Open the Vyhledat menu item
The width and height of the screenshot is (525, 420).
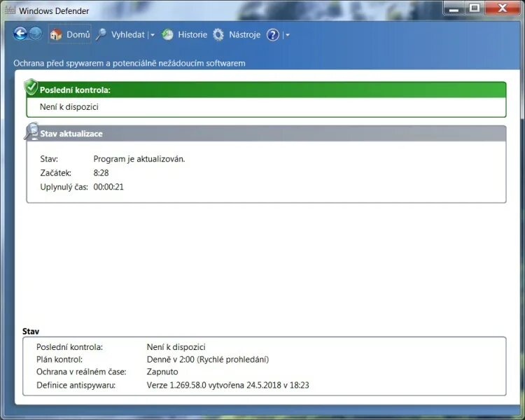coord(128,34)
